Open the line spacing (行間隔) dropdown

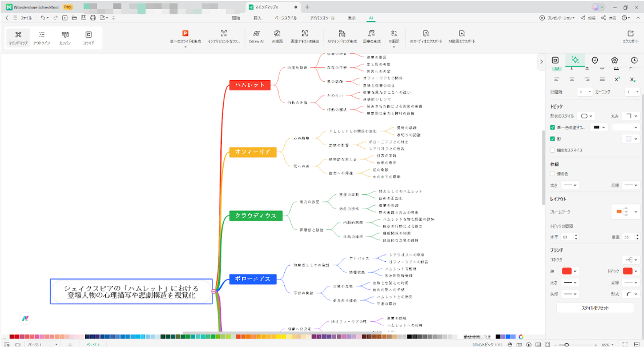pos(585,92)
